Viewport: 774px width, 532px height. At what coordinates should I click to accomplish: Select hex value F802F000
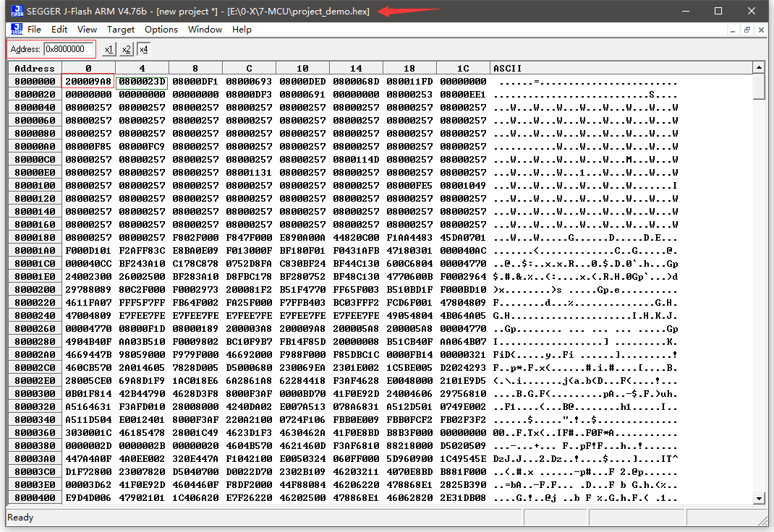pos(195,238)
